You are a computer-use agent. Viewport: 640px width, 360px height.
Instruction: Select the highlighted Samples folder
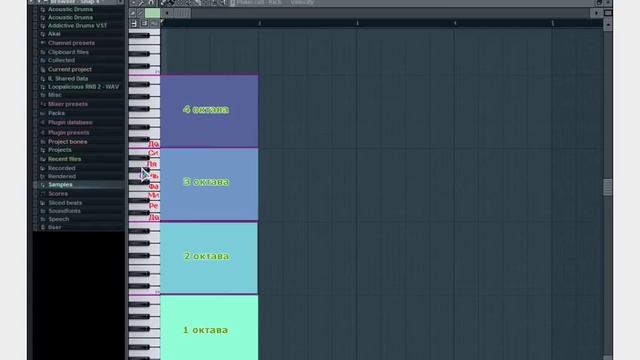(x=60, y=184)
